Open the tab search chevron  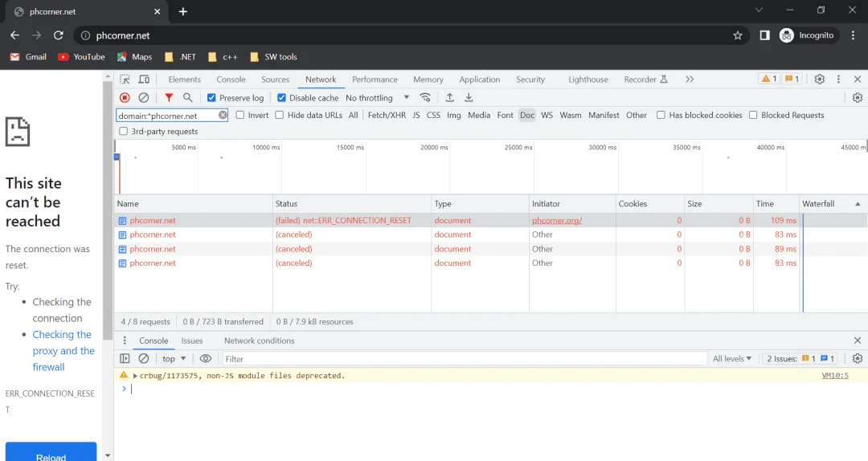759,10
